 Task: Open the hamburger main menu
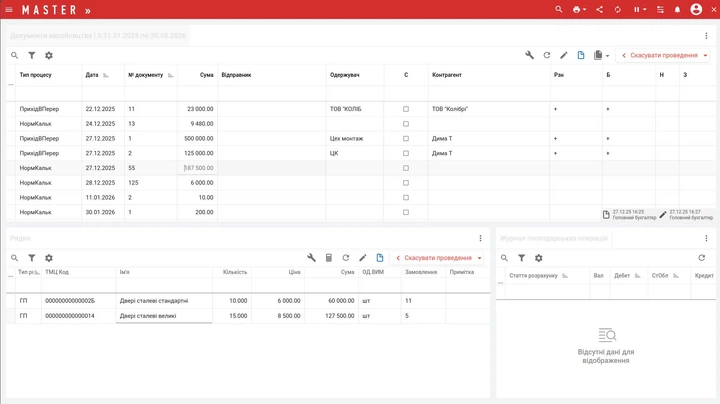(x=9, y=10)
